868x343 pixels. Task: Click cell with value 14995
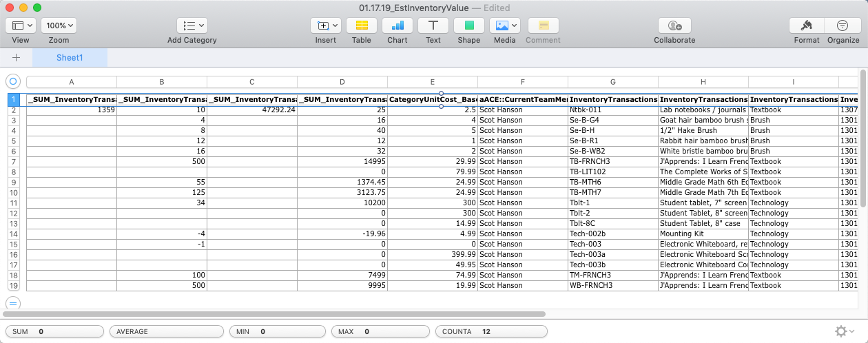[342, 161]
